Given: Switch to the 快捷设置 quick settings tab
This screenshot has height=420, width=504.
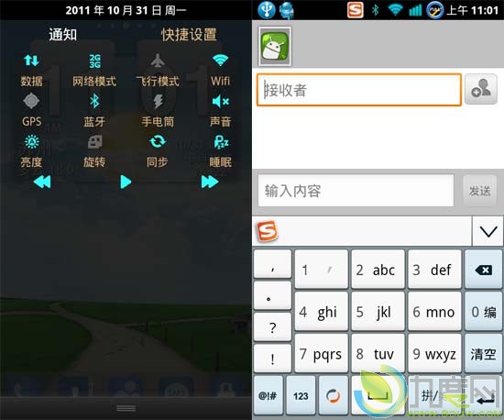Looking at the screenshot, I should point(189,35).
